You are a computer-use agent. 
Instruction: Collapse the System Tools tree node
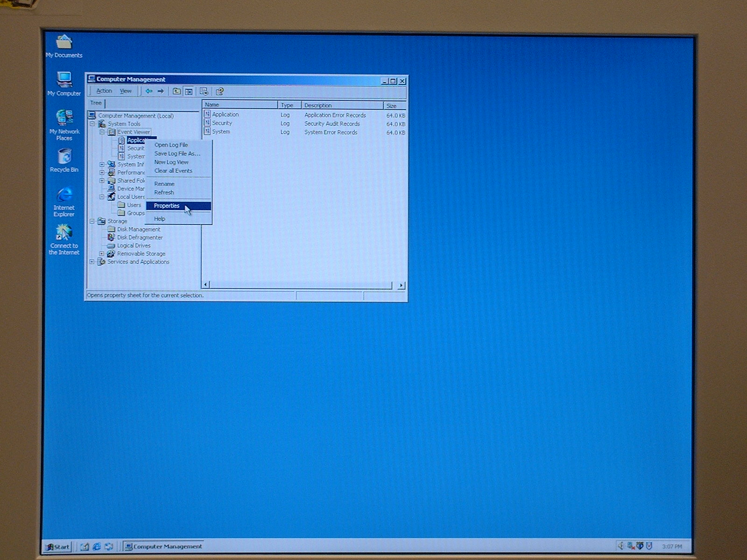tap(92, 124)
